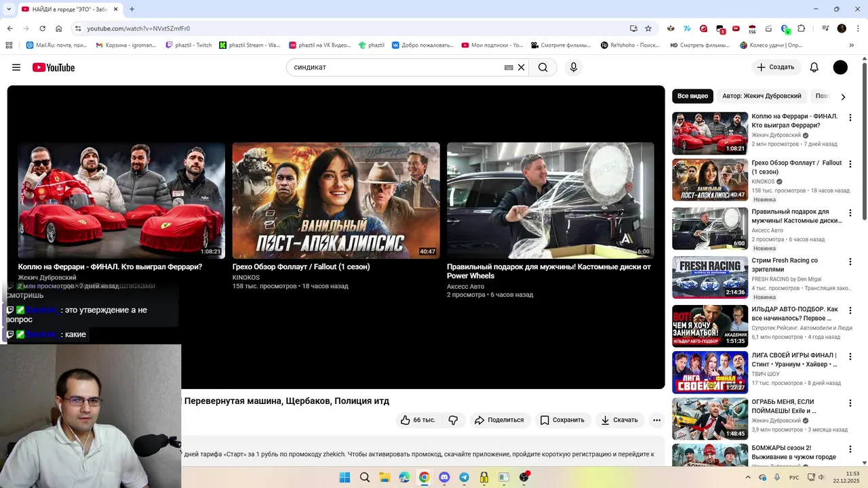Image resolution: width=868 pixels, height=488 pixels.
Task: Save video using the Сохранить button
Action: tap(562, 420)
